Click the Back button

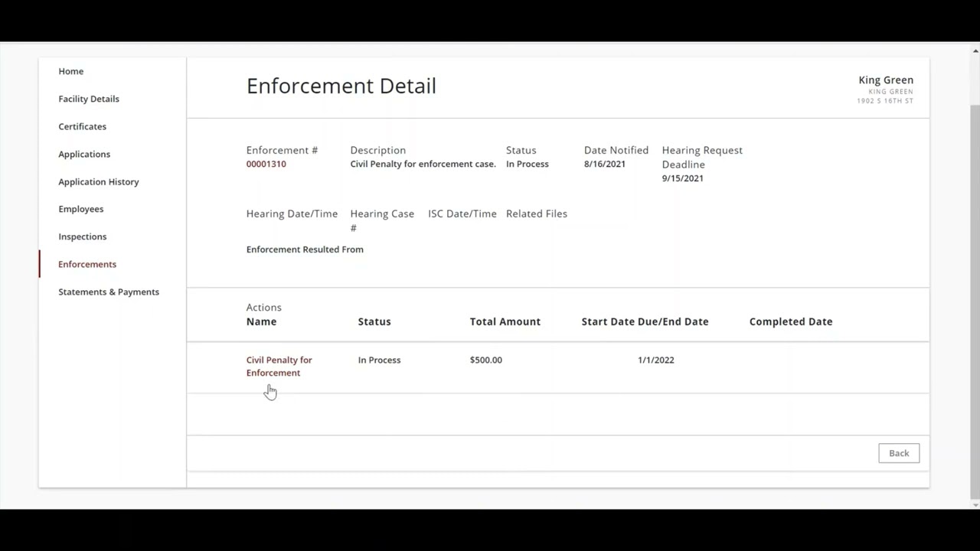click(x=899, y=453)
